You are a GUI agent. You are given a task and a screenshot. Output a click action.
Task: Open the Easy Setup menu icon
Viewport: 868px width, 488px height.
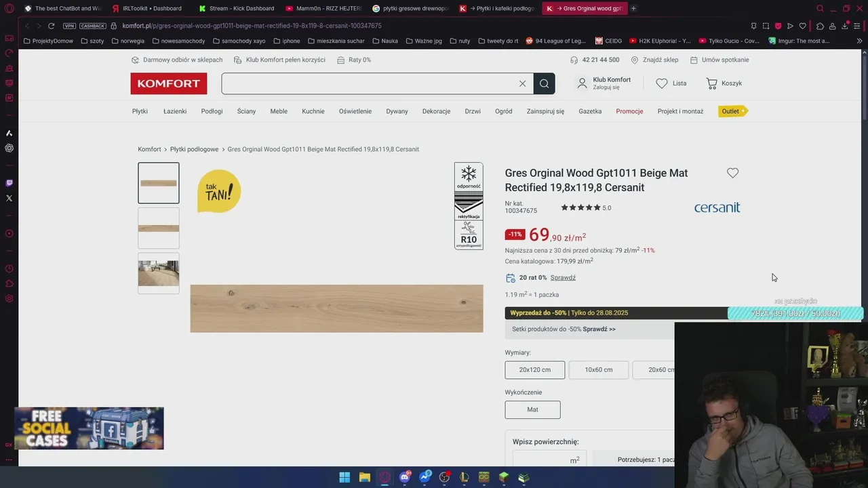(x=858, y=26)
